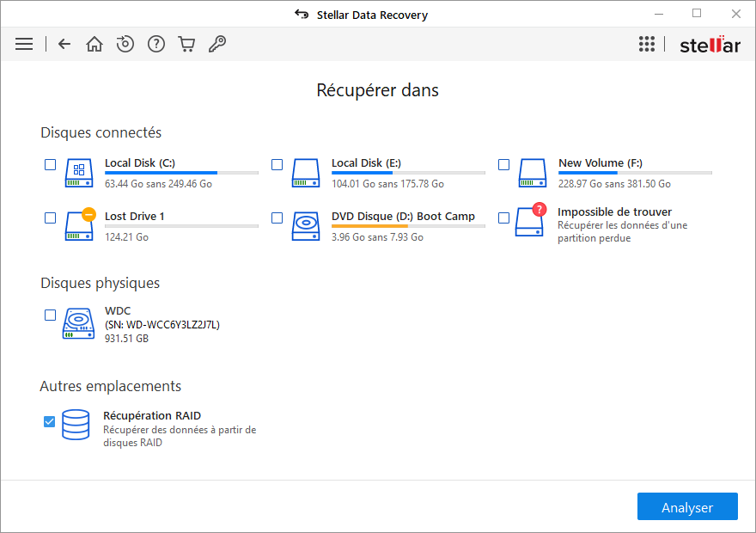Uncheck the Récupération RAID checkbox

(49, 421)
